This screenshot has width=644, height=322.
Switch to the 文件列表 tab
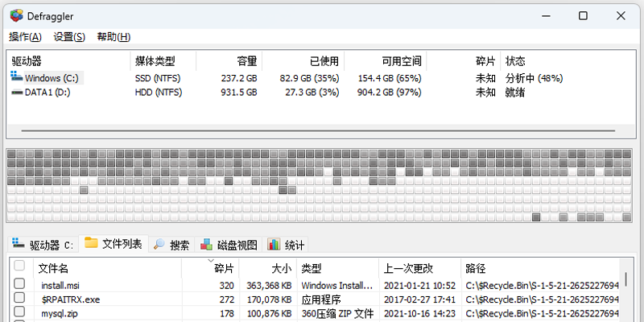[x=114, y=244]
